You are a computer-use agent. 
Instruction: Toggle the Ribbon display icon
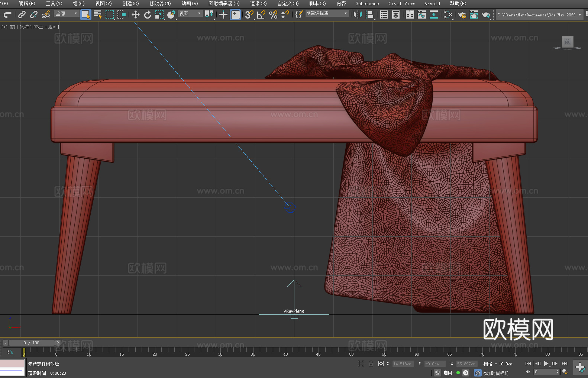pos(410,14)
